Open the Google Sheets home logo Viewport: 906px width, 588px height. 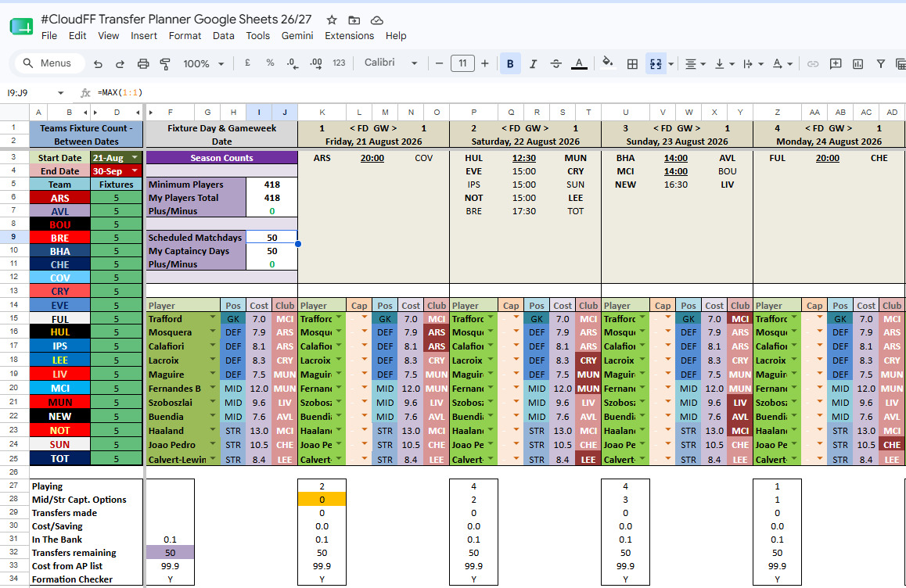click(x=21, y=26)
